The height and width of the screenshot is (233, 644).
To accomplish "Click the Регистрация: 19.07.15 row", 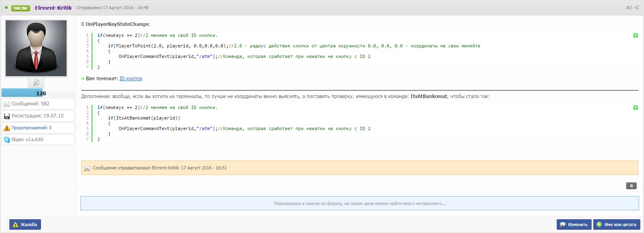I will point(38,116).
